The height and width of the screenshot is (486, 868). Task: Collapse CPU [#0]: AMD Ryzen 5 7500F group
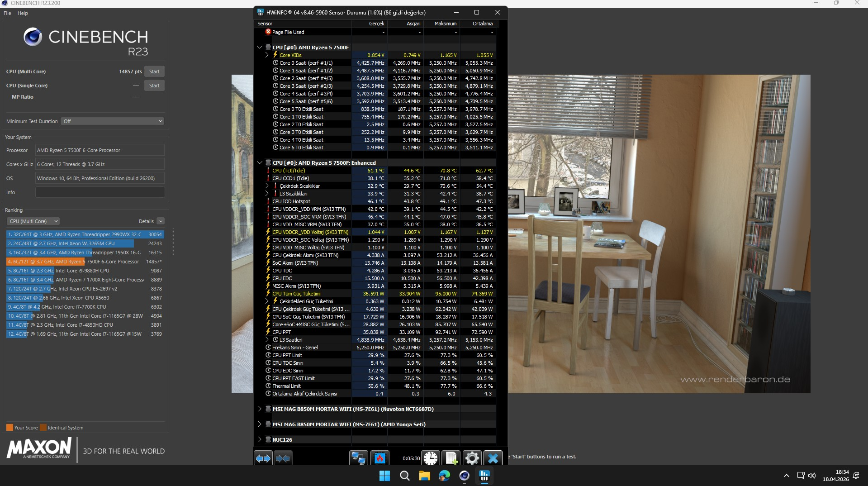260,47
